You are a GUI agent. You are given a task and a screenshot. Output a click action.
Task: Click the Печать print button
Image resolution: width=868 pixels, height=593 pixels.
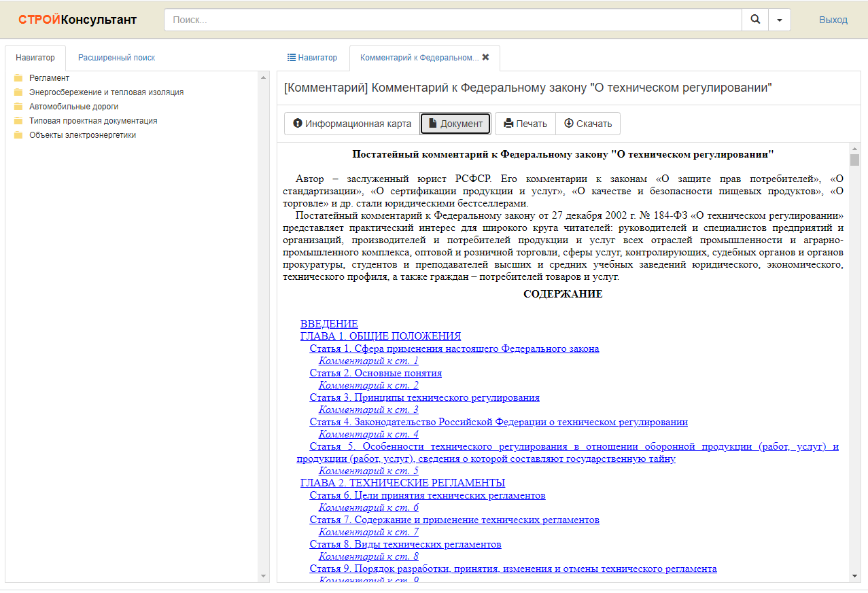(x=525, y=124)
